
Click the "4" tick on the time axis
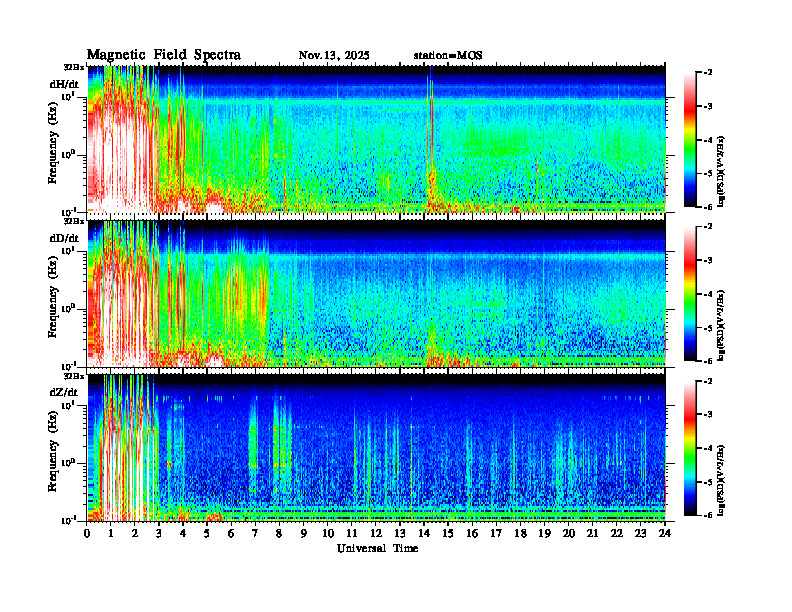click(x=183, y=534)
